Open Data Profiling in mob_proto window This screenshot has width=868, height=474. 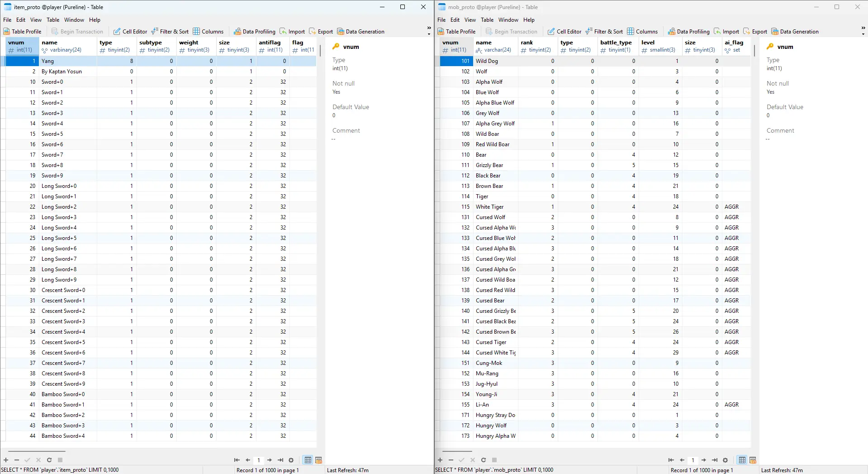click(x=688, y=32)
